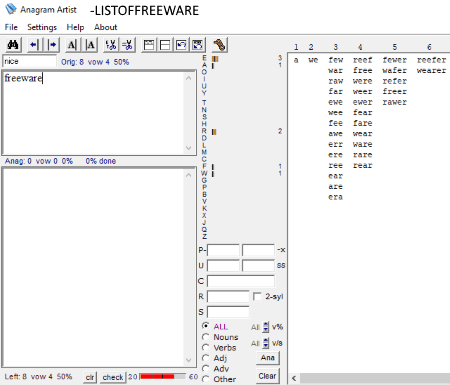Click the blue right arrow toolbar icon
Screen dimensions: 450x385
(x=52, y=45)
